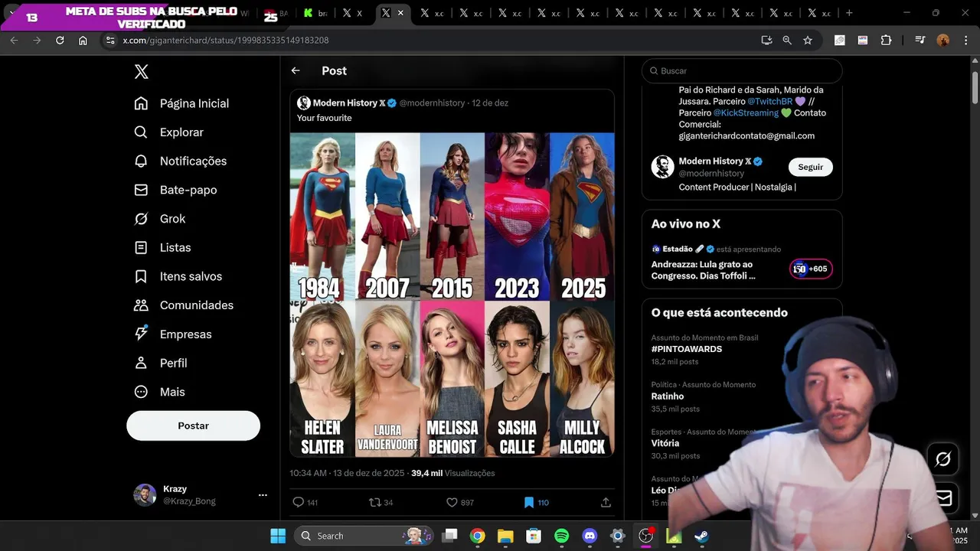This screenshot has width=980, height=551.
Task: Click the Buscar search field
Action: tap(742, 70)
